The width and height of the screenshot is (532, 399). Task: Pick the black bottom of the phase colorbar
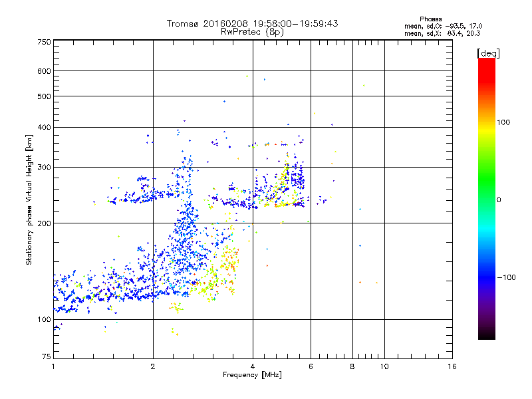[x=487, y=334]
